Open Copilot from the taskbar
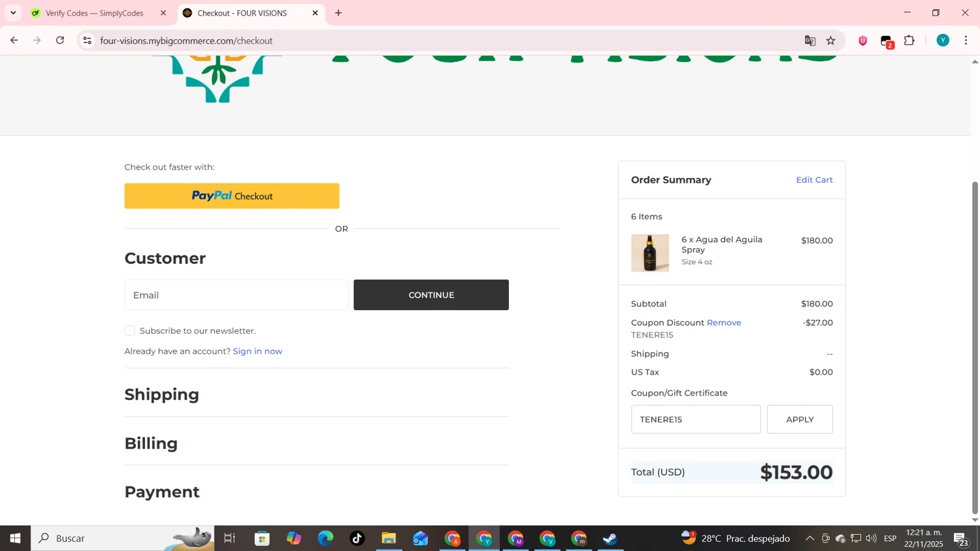980x551 pixels. (294, 539)
